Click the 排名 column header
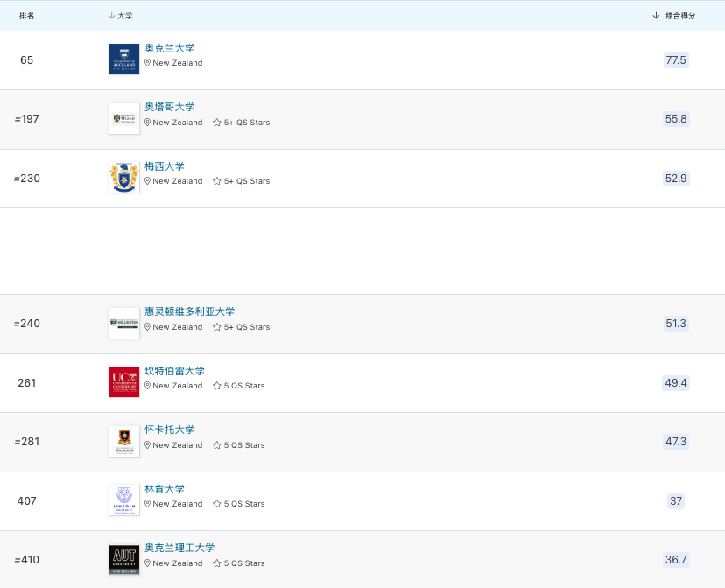 click(x=27, y=16)
